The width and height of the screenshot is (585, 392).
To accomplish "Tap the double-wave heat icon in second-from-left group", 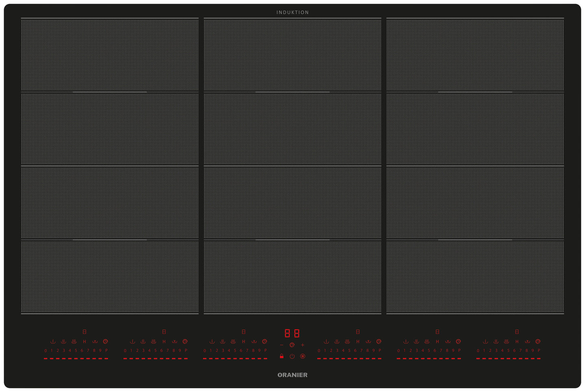I will (143, 342).
